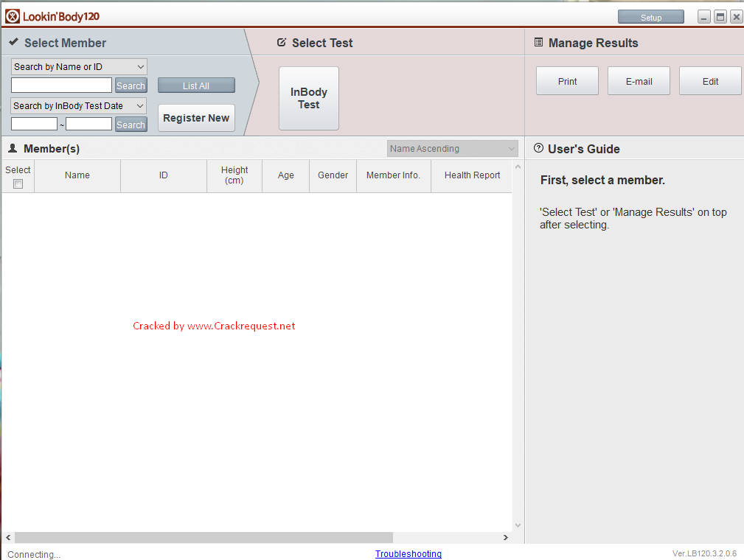Start the InBody Test
This screenshot has height=560, width=744.
pyautogui.click(x=308, y=99)
